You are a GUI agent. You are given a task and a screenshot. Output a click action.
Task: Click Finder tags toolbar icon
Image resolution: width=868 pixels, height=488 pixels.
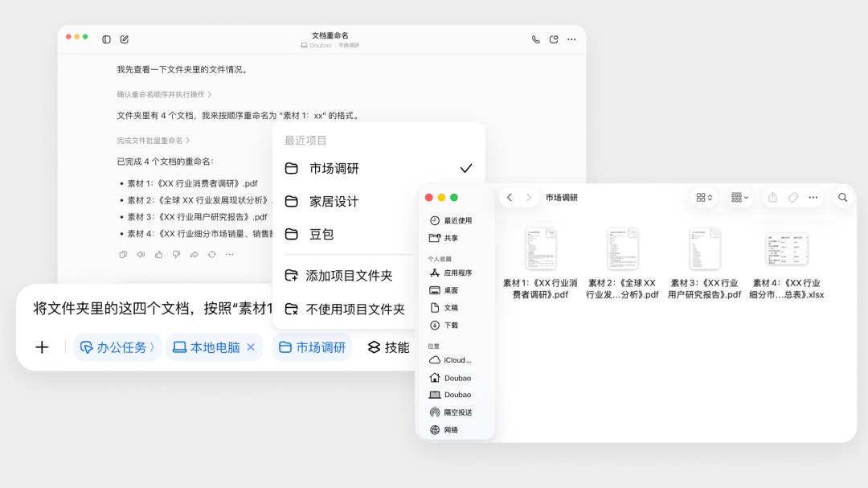[793, 197]
